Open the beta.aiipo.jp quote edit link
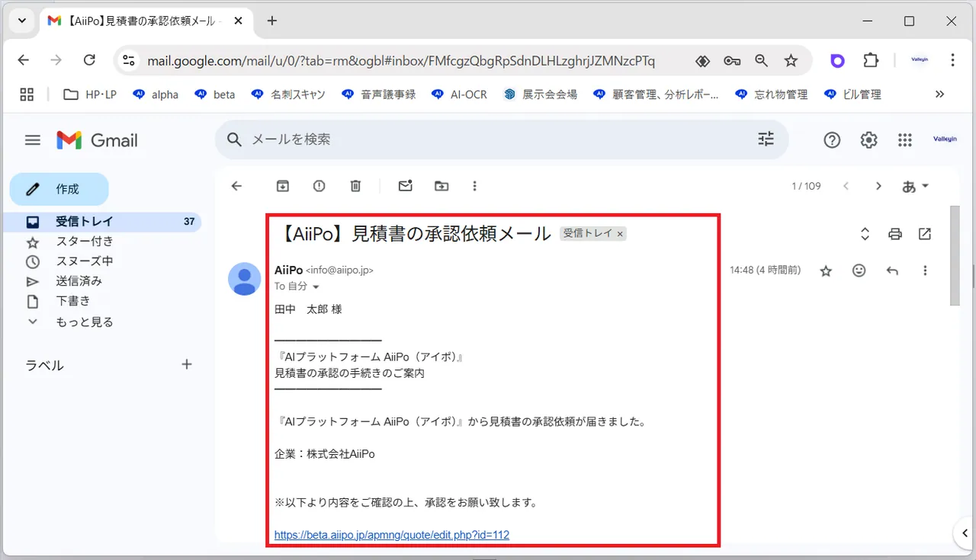 [392, 535]
